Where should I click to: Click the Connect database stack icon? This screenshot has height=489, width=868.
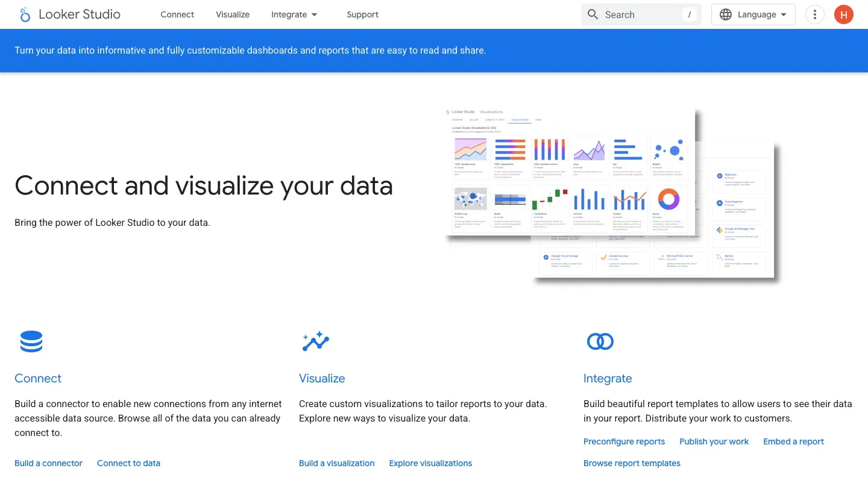pyautogui.click(x=31, y=341)
